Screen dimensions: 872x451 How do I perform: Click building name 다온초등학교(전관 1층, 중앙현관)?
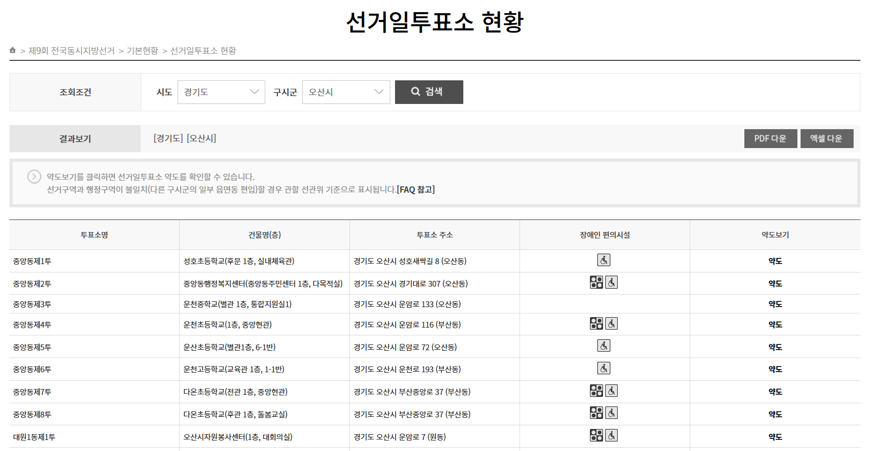[236, 392]
